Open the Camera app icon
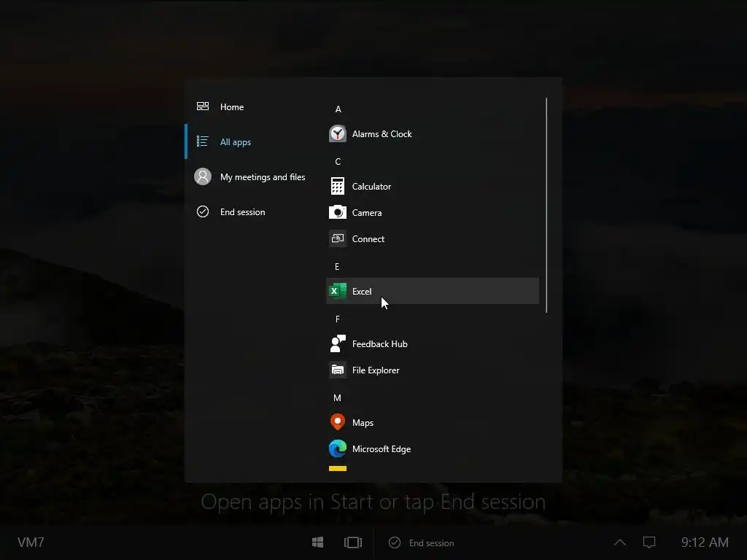This screenshot has width=747, height=560. point(338,212)
